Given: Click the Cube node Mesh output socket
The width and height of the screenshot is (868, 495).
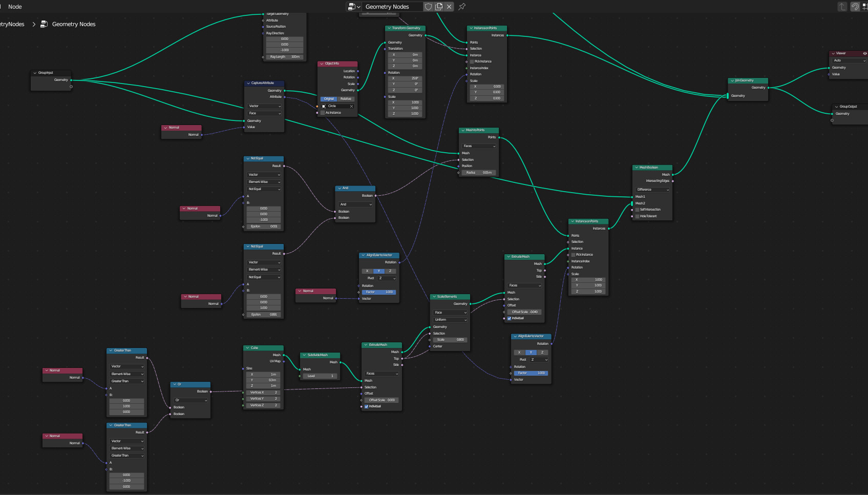Looking at the screenshot, I should tap(284, 355).
